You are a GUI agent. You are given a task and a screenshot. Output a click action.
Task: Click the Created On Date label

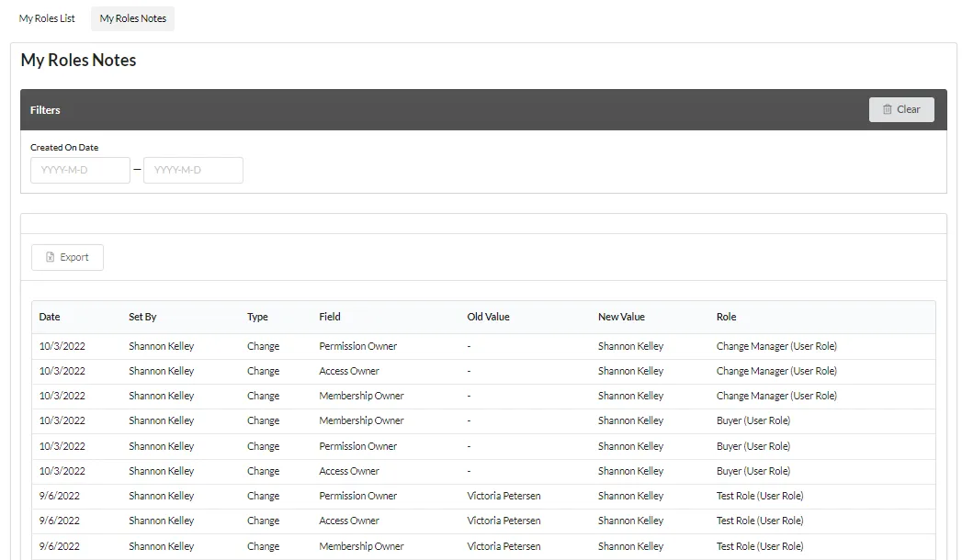[64, 148]
